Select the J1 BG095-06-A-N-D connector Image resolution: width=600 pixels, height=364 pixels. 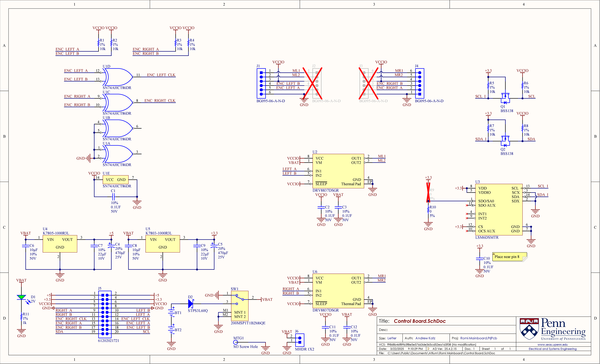coord(261,83)
